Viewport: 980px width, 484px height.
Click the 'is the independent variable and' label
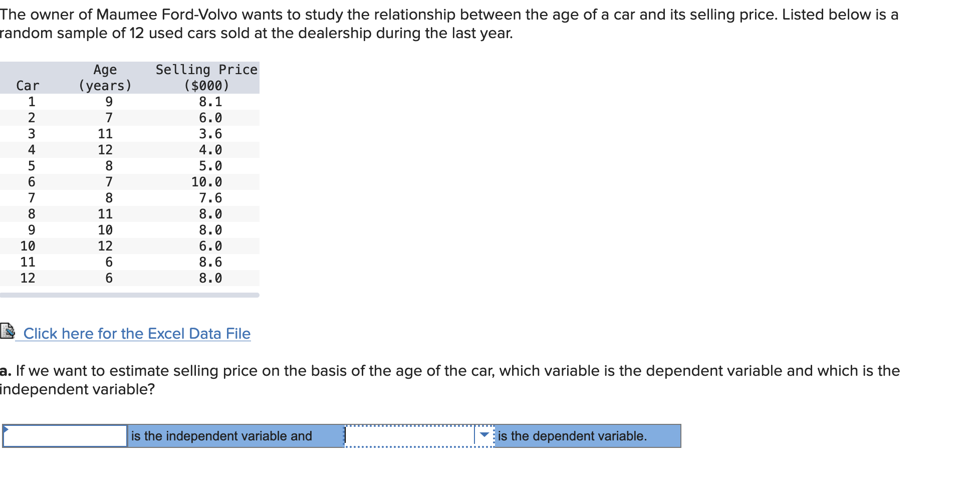click(220, 435)
